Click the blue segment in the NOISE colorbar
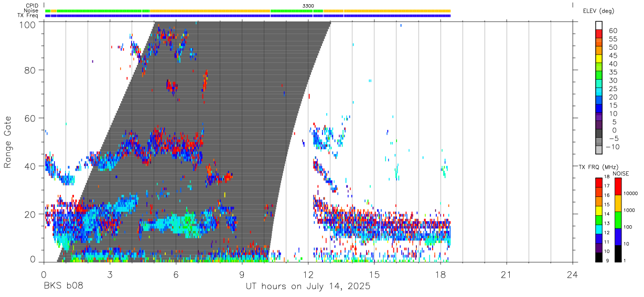Image resolution: width=644 pixels, height=297 pixels. click(617, 236)
